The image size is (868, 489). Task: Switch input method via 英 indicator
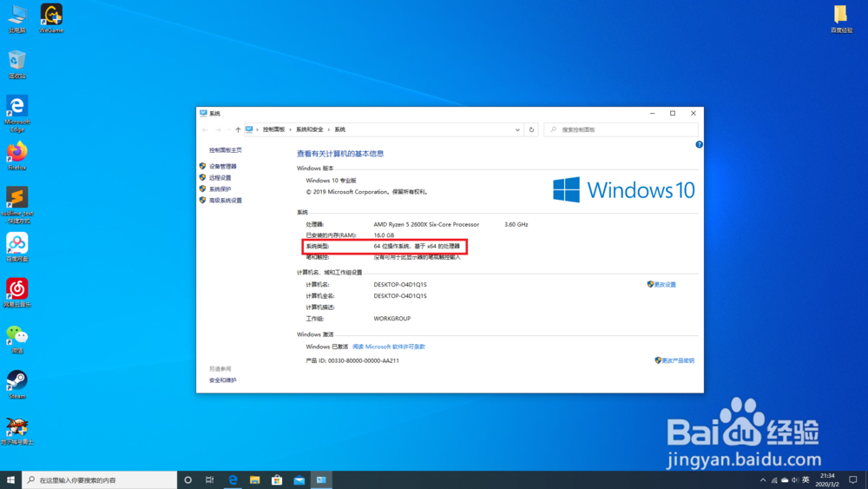point(806,479)
